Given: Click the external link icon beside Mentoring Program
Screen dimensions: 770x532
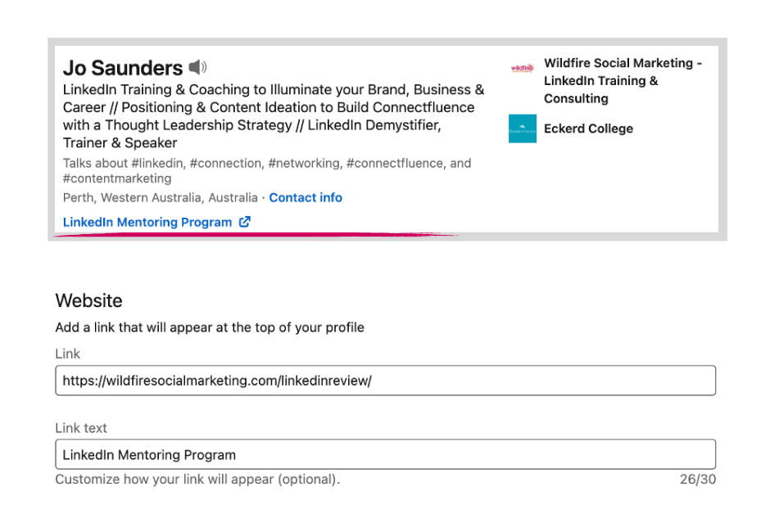Looking at the screenshot, I should 245,222.
